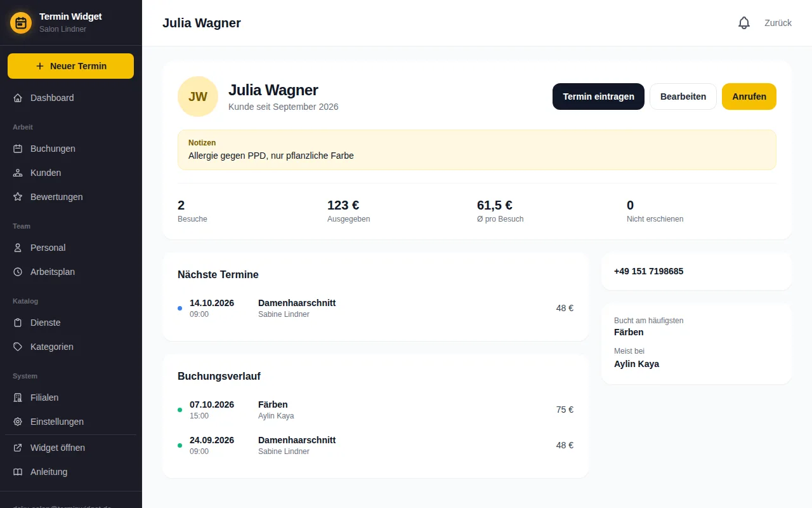Image resolution: width=812 pixels, height=508 pixels.
Task: Click the Dienste clipboard icon
Action: click(18, 323)
